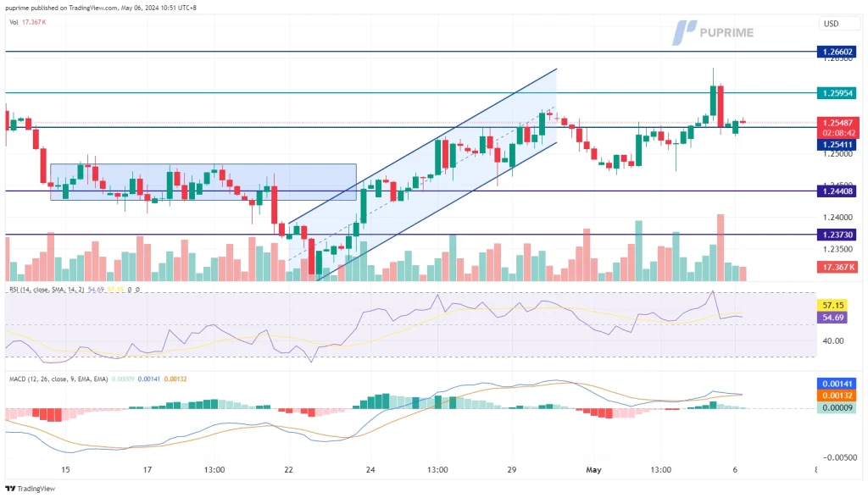Click the 1.26602 price level label
This screenshot has height=498, width=868.
click(837, 52)
